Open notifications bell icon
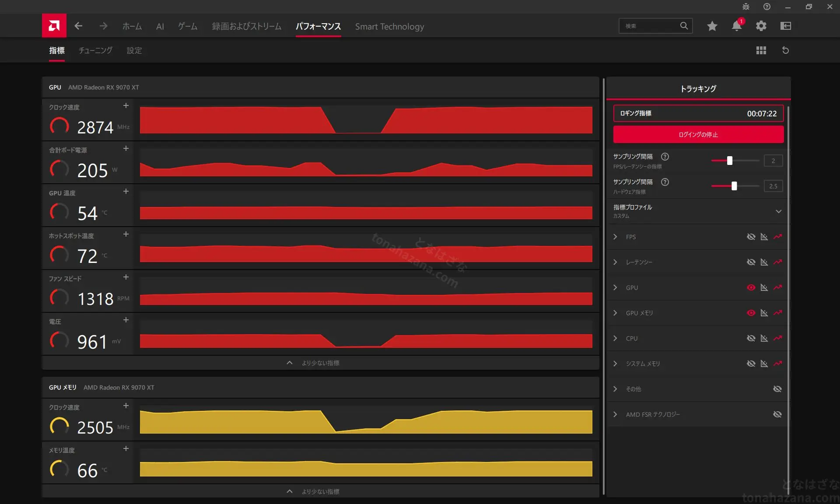840x504 pixels. [737, 26]
